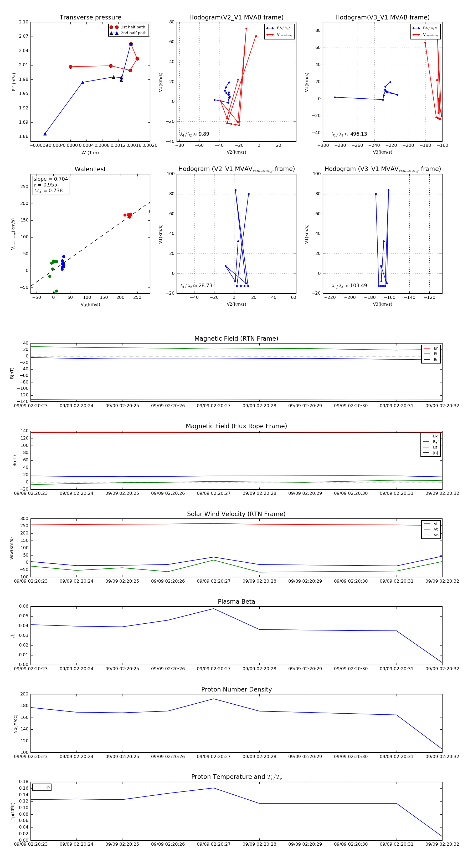
Task: Click the lowest blue triangle in Transverse pressure
Action: click(45, 134)
